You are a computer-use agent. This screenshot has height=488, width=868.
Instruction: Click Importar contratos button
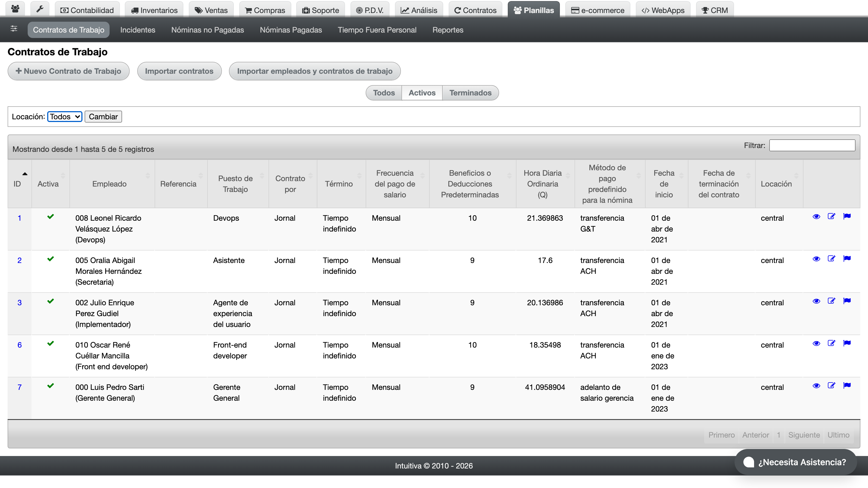(179, 71)
